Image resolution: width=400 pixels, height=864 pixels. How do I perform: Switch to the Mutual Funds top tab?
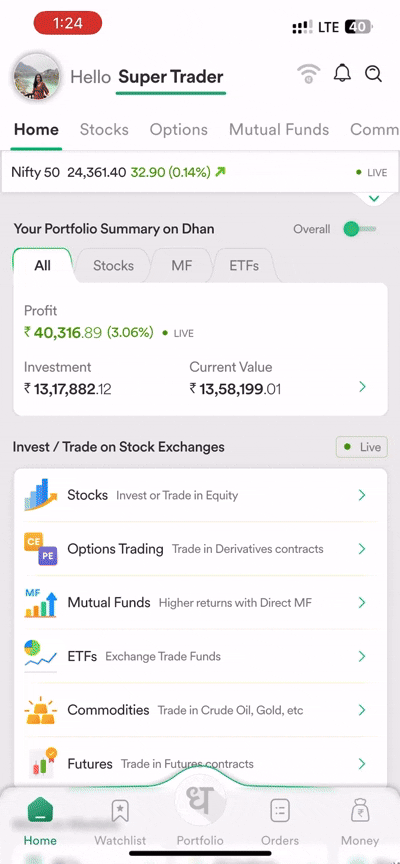(279, 129)
